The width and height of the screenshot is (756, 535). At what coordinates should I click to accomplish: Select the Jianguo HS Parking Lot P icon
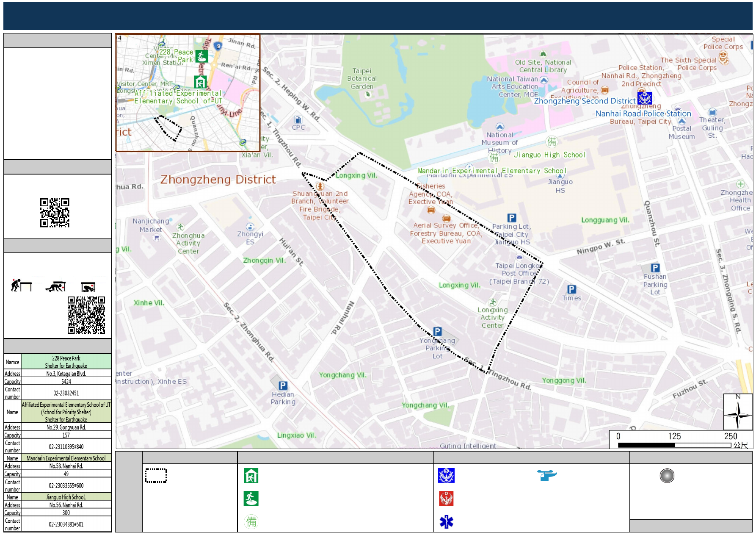[512, 218]
